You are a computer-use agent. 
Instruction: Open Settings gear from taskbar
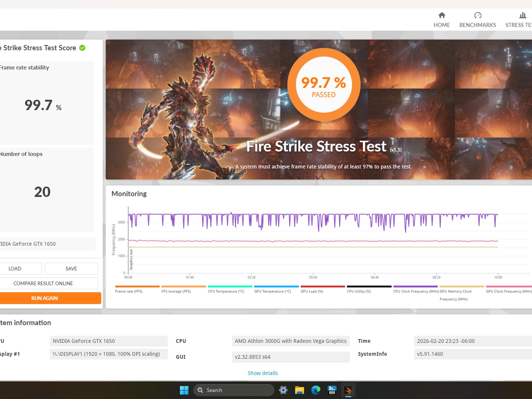tap(283, 390)
